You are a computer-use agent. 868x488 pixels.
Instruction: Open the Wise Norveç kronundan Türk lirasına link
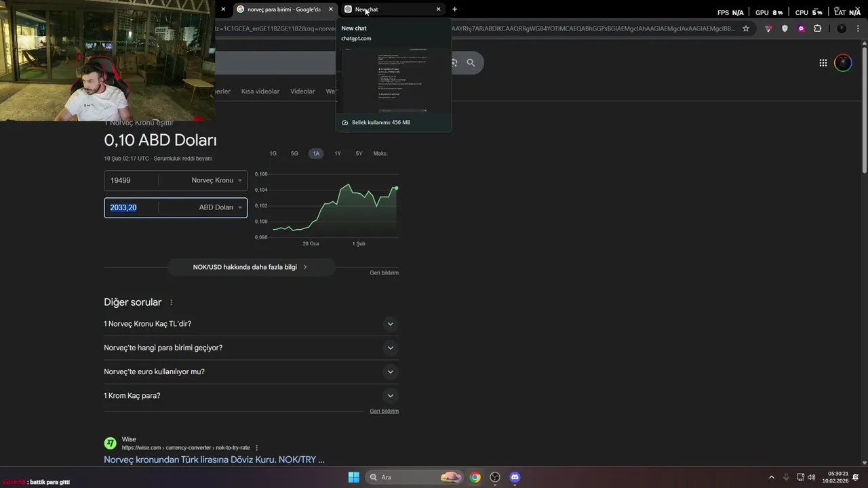214,460
